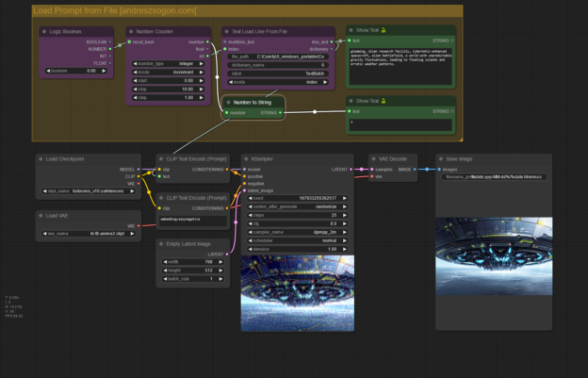This screenshot has height=378, width=588.
Task: Click the KSampler preview image
Action: (297, 292)
